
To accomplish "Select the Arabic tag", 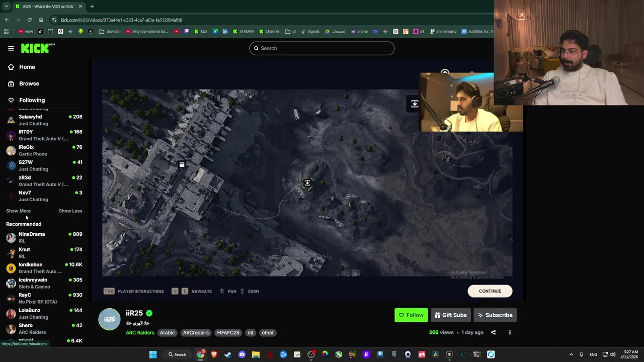I will coord(167,332).
